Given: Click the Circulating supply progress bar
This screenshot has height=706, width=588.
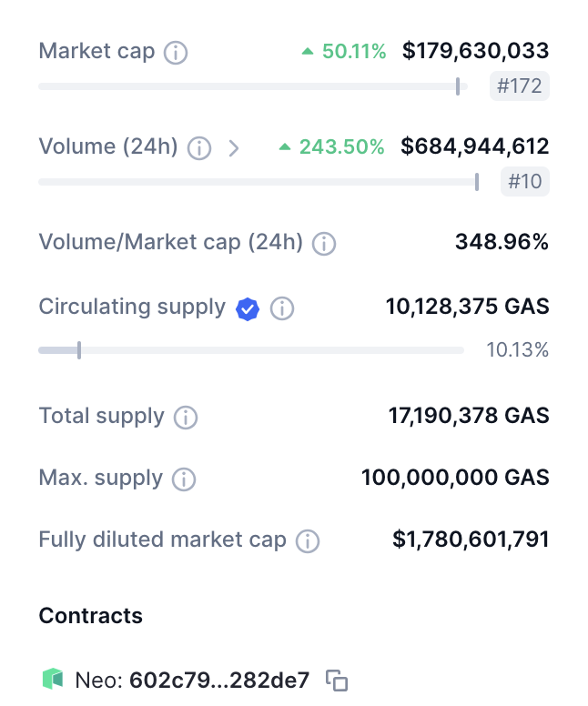Looking at the screenshot, I should (250, 350).
